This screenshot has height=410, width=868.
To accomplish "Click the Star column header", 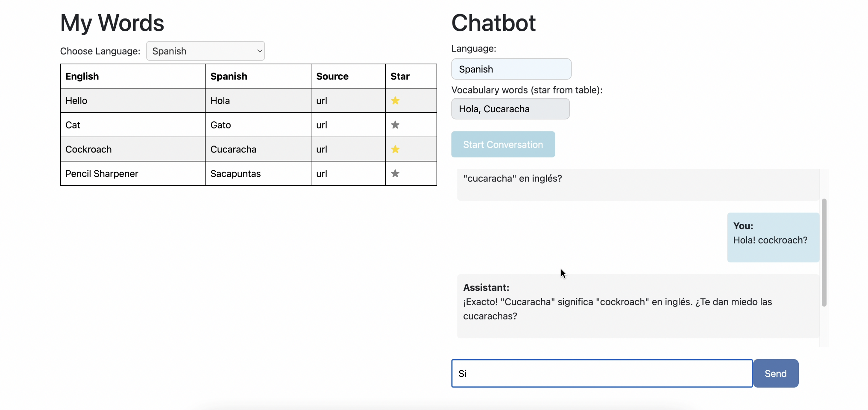I will [x=400, y=76].
